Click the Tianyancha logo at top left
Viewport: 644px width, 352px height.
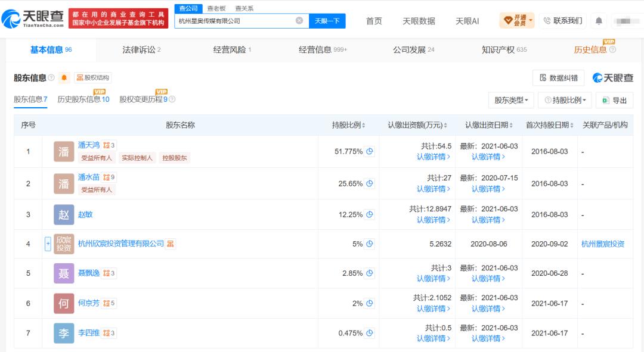tap(33, 18)
